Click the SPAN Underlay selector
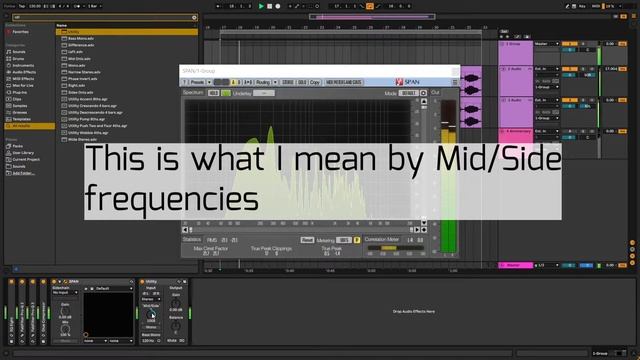The height and width of the screenshot is (360, 640). (264, 93)
